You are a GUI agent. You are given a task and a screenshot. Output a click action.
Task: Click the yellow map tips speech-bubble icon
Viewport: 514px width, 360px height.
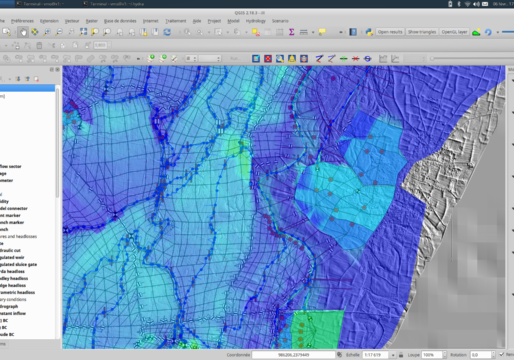pyautogui.click(x=322, y=32)
